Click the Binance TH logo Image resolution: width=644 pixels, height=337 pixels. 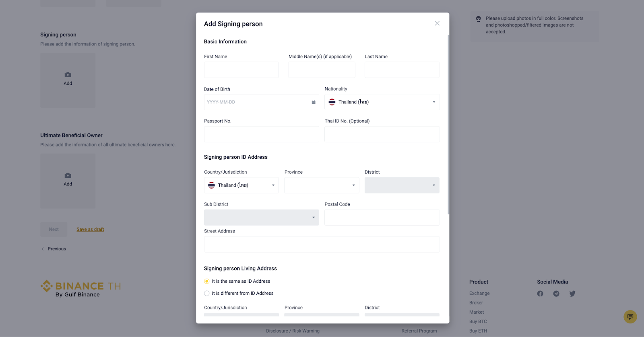[x=80, y=288]
